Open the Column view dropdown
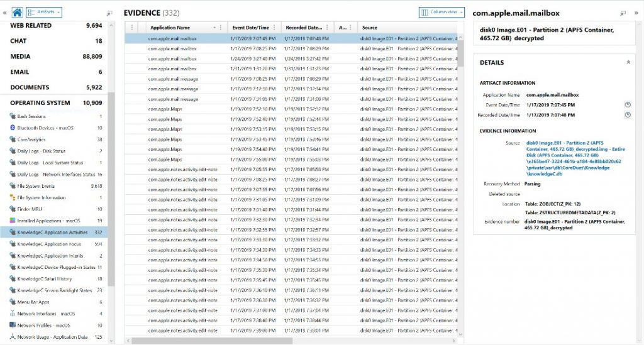 point(441,13)
